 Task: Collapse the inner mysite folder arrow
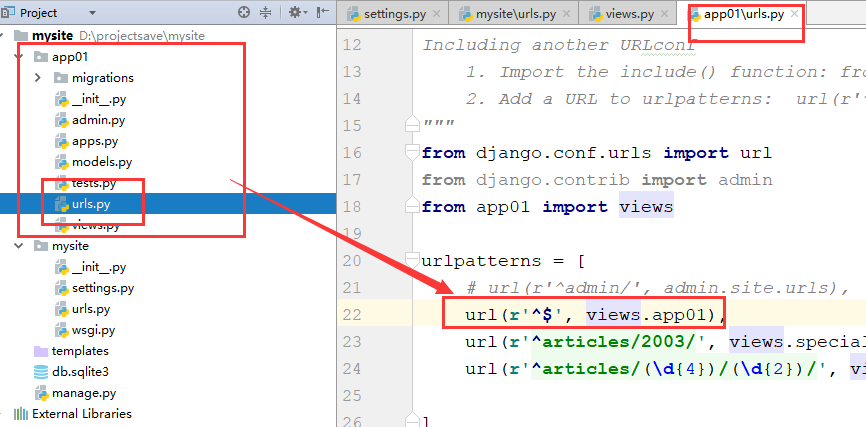[x=19, y=245]
